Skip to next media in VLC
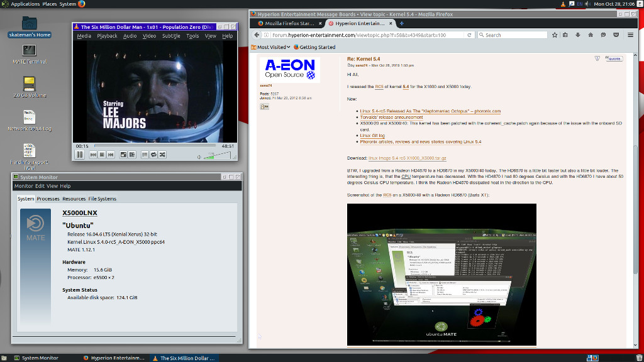 point(111,155)
